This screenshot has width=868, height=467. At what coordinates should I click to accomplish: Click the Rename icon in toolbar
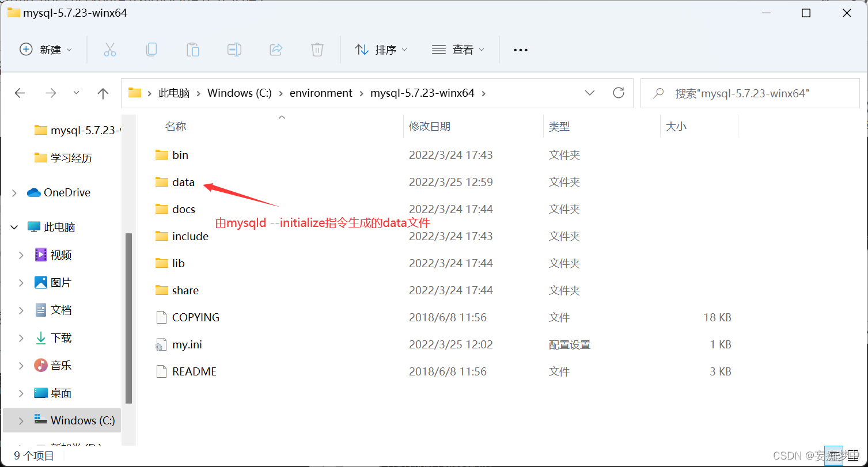(x=234, y=50)
